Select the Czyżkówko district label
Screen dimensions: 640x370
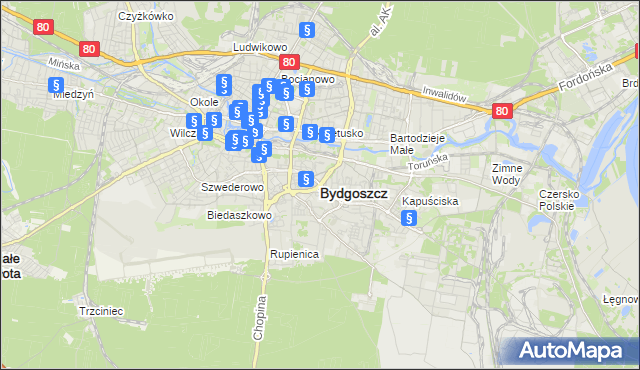[146, 16]
